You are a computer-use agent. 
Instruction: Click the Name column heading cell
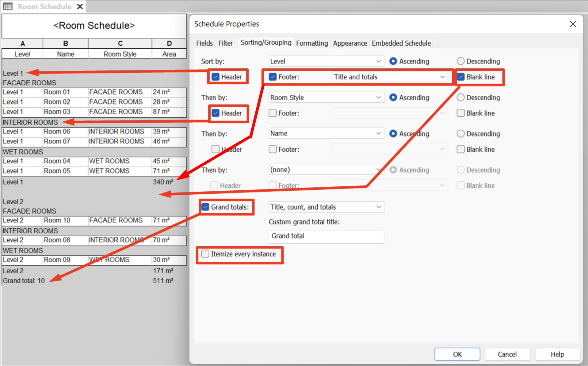point(66,54)
